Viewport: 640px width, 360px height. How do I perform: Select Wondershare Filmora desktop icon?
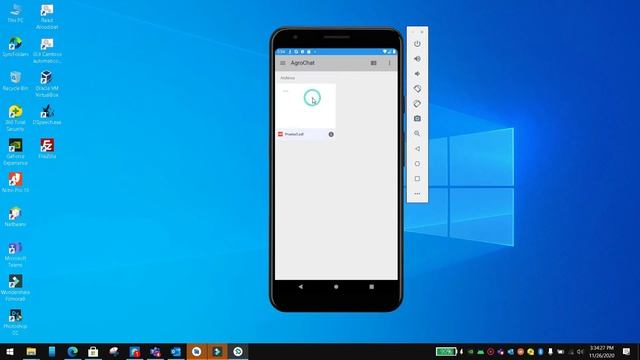pos(16,288)
